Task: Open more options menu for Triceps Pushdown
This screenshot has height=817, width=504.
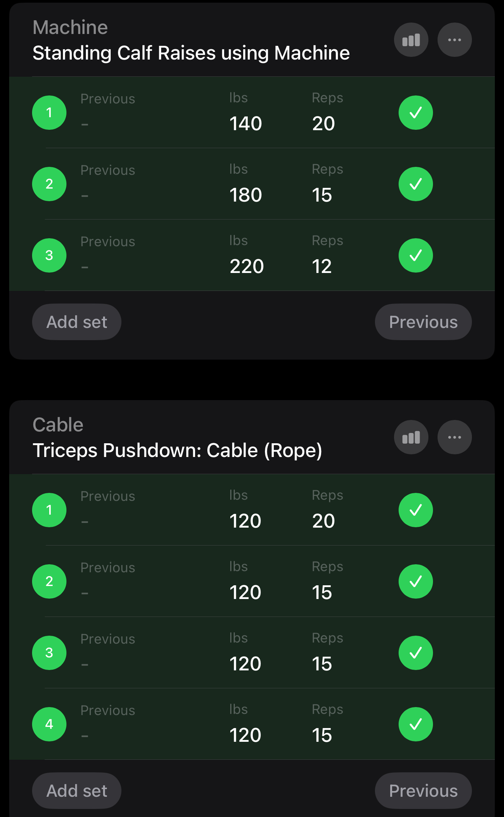Action: (454, 437)
